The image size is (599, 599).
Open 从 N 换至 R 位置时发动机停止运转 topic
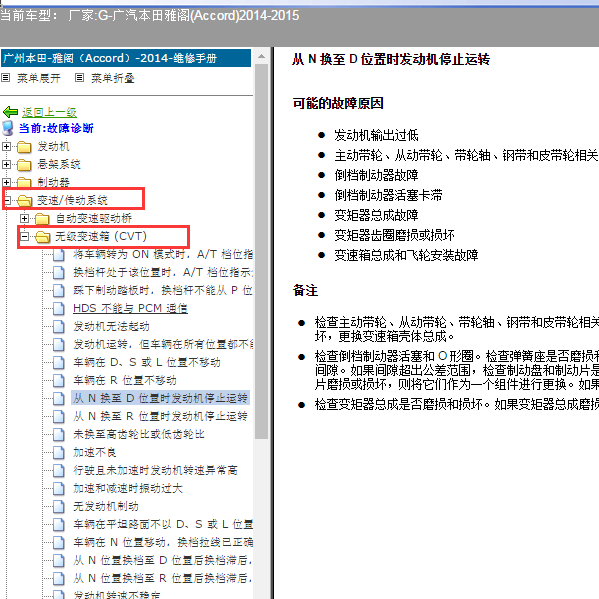(160, 416)
